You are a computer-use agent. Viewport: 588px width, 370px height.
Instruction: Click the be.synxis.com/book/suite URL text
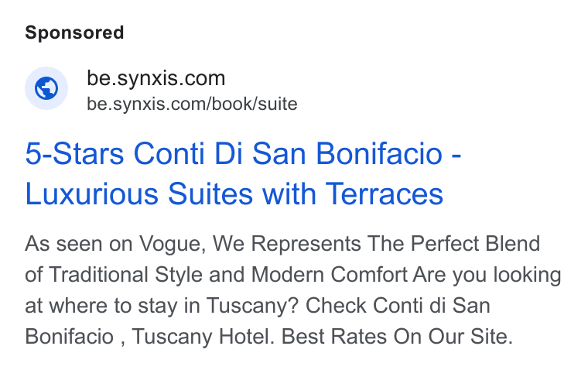pos(192,104)
